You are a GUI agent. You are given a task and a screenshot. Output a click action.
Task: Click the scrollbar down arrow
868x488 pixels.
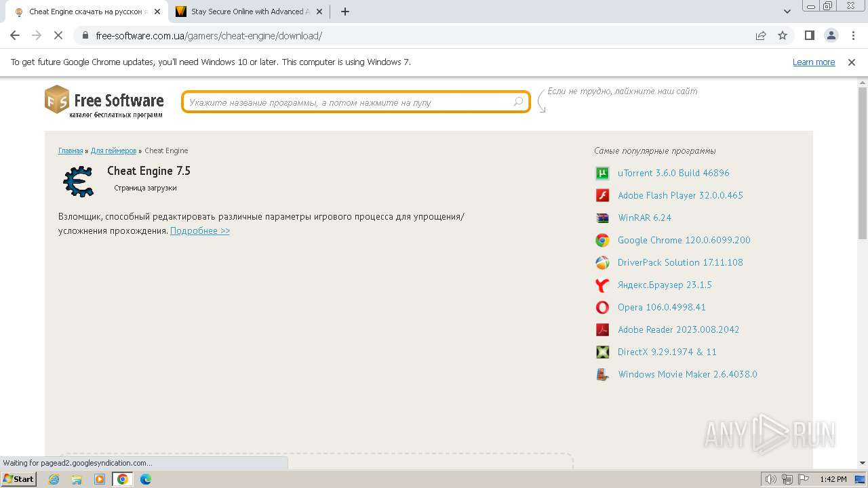tap(863, 464)
